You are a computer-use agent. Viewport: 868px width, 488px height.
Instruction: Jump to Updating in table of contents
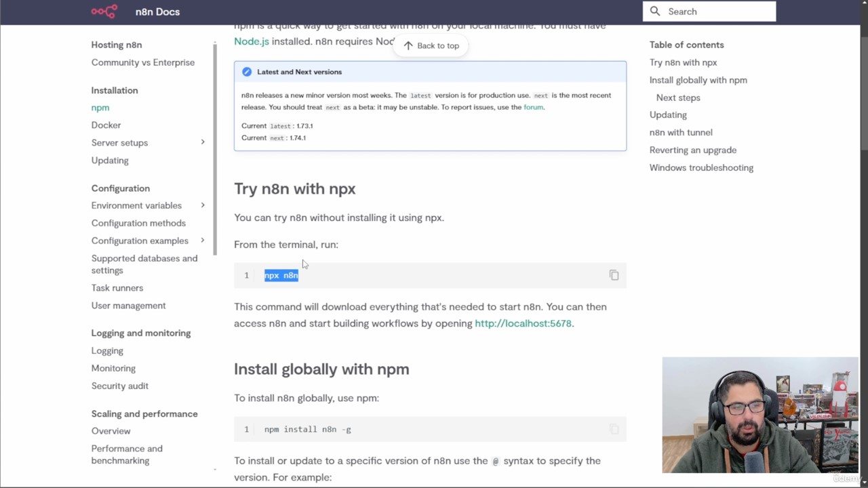(668, 115)
